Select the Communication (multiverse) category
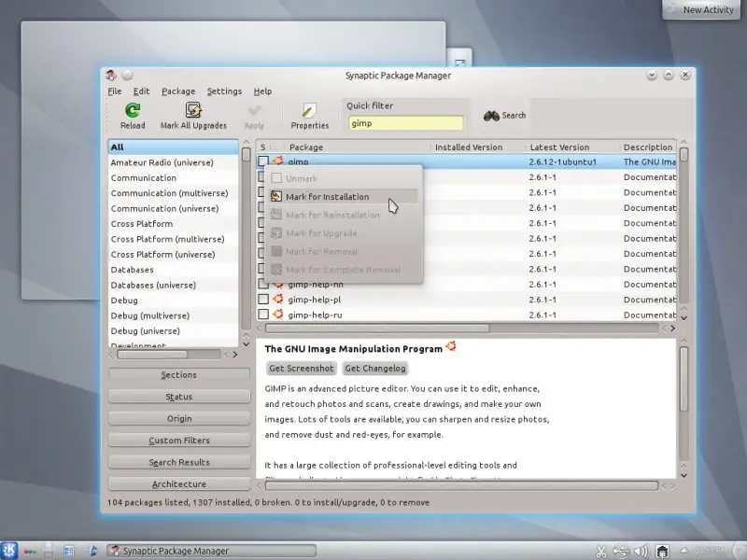 (174, 193)
